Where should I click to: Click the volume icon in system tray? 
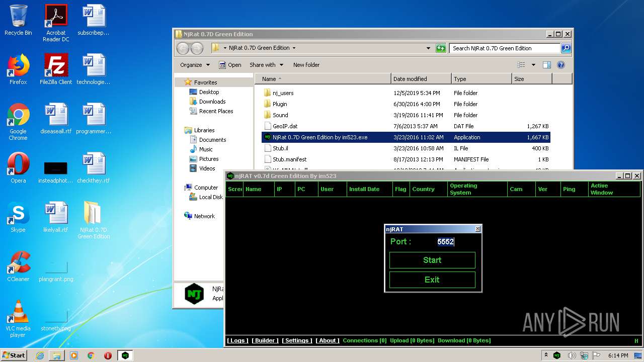tap(572, 355)
